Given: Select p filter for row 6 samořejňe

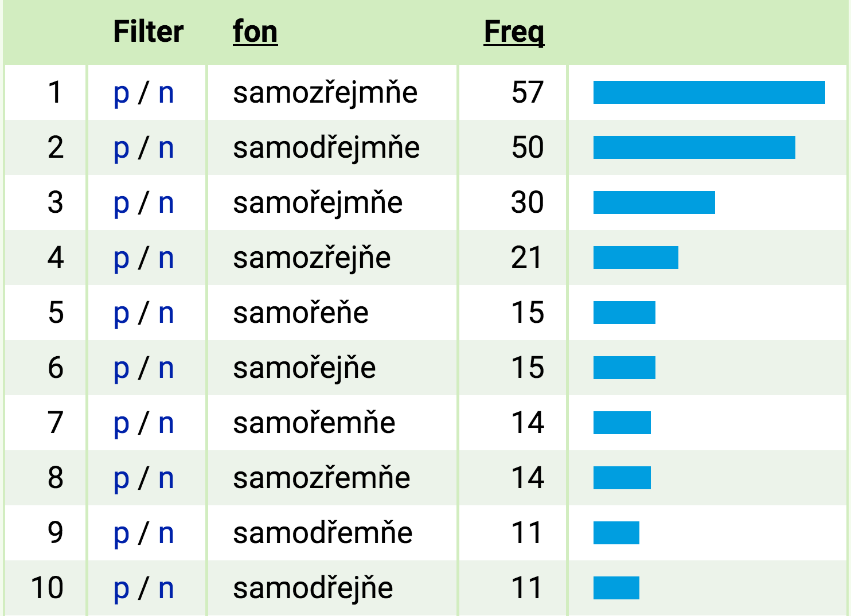Looking at the screenshot, I should [x=122, y=368].
